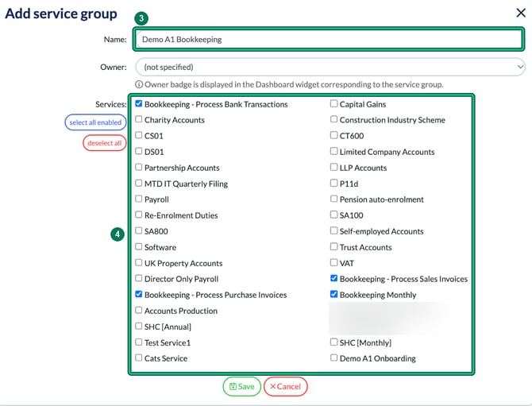The width and height of the screenshot is (532, 406).
Task: Select SHC [Annual] checkbox
Action: (x=138, y=326)
